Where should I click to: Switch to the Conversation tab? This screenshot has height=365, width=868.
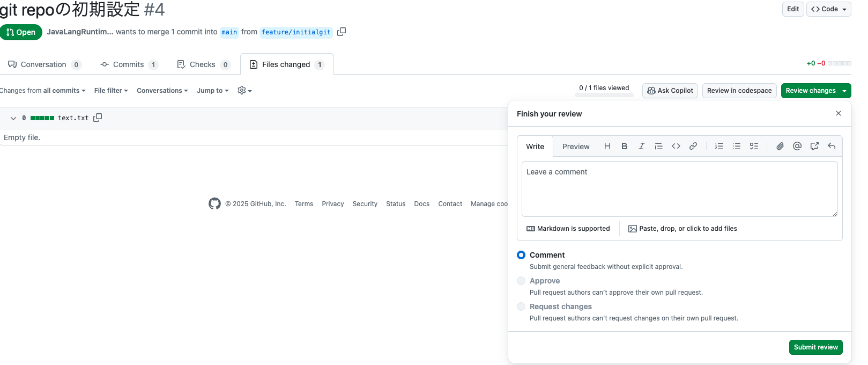click(44, 64)
